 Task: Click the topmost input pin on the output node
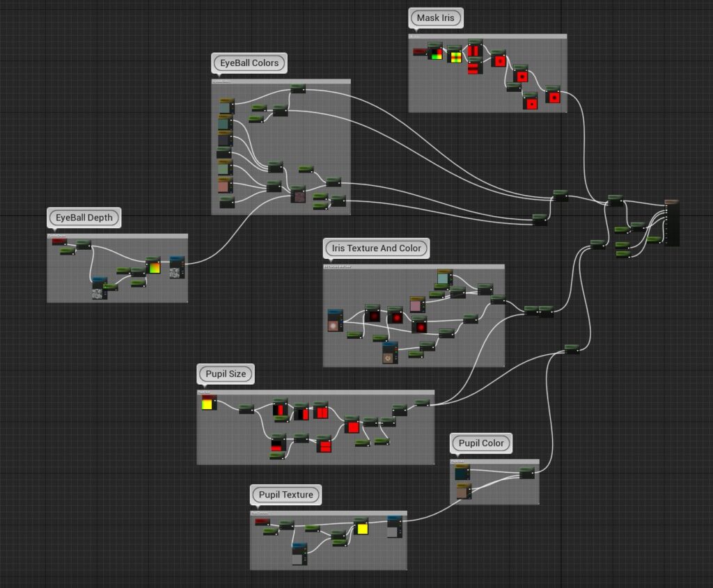point(666,205)
